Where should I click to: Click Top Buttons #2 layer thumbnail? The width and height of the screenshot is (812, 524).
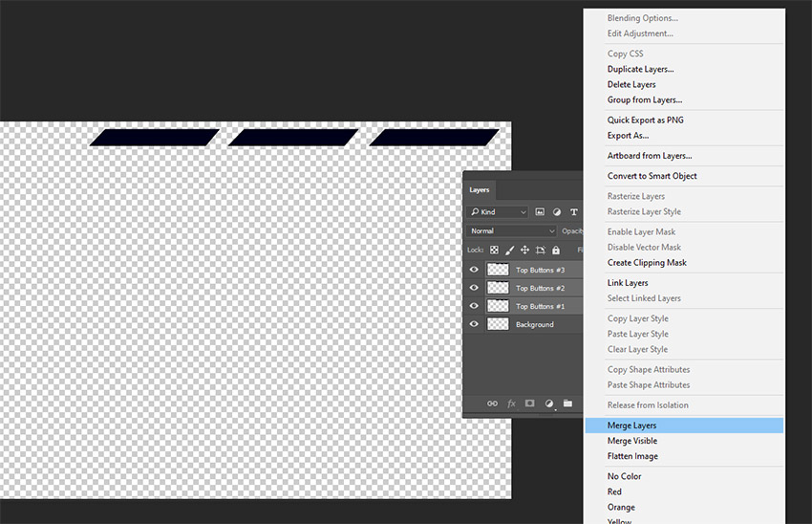(498, 288)
